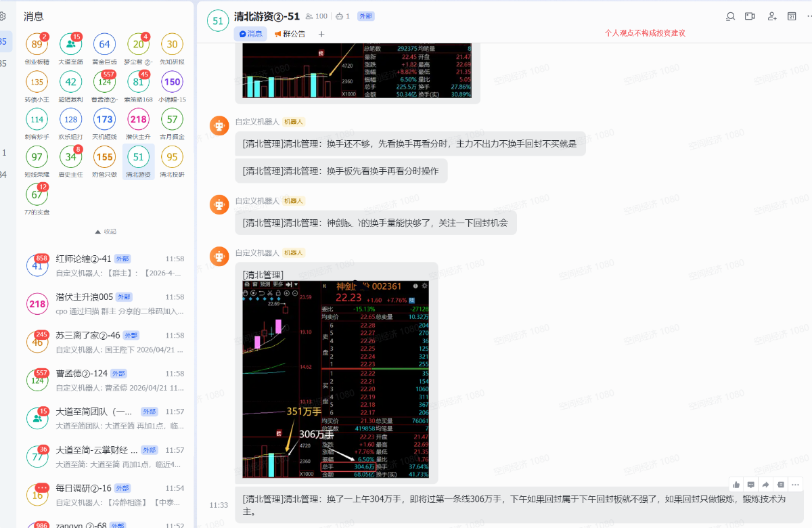The image size is (812, 528).
Task: Reply to message via comment icon
Action: (x=750, y=485)
